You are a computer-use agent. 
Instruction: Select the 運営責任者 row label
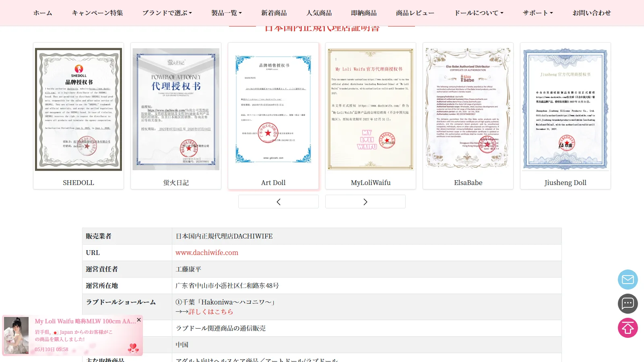click(102, 269)
